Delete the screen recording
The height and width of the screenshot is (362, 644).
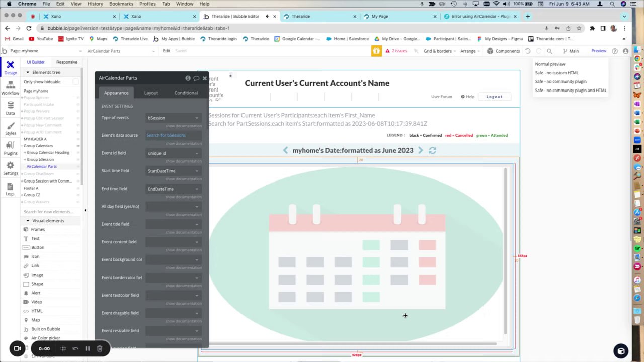(100, 348)
